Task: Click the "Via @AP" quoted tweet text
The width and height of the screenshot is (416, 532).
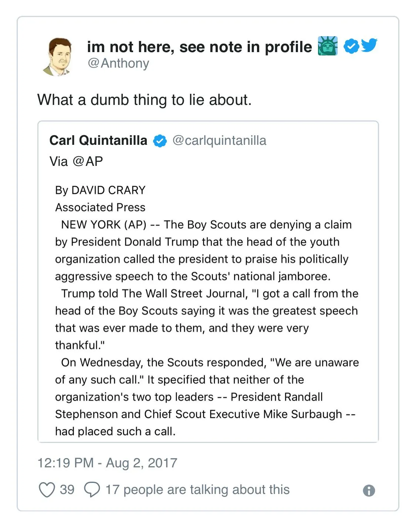Action: click(76, 161)
